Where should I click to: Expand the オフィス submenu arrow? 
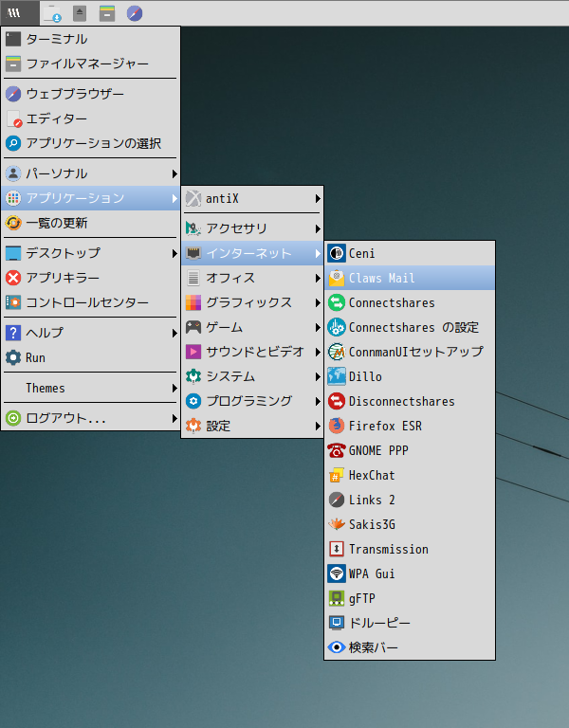[318, 278]
